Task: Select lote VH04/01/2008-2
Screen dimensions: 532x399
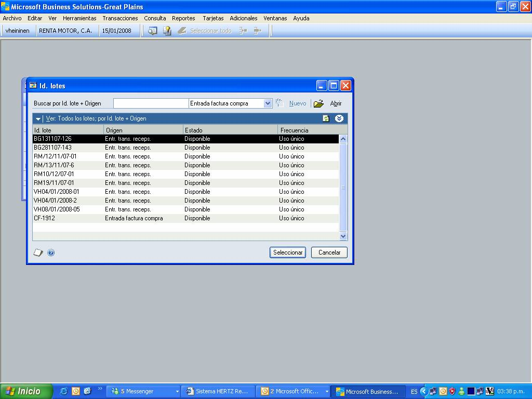Action: [185, 201]
